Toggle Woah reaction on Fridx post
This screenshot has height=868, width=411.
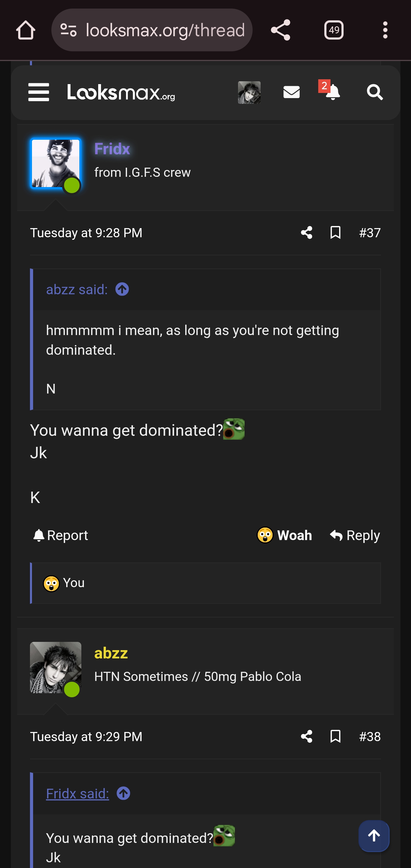tap(285, 536)
